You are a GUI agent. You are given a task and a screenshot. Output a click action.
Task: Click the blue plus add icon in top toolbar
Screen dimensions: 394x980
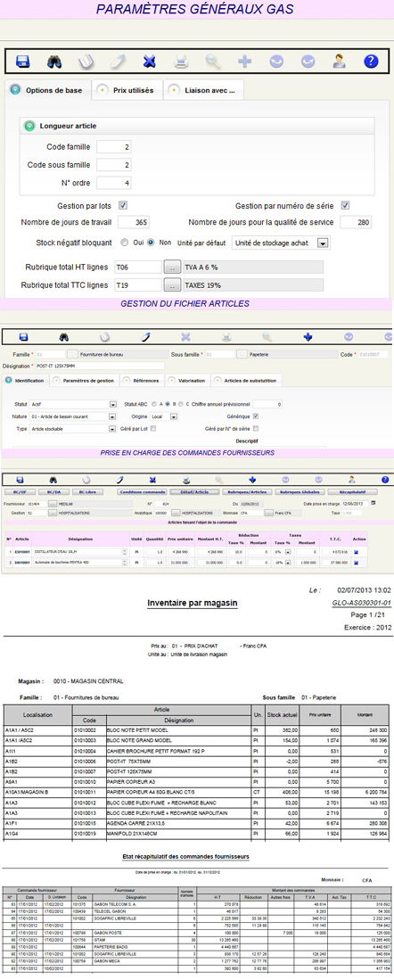(245, 62)
